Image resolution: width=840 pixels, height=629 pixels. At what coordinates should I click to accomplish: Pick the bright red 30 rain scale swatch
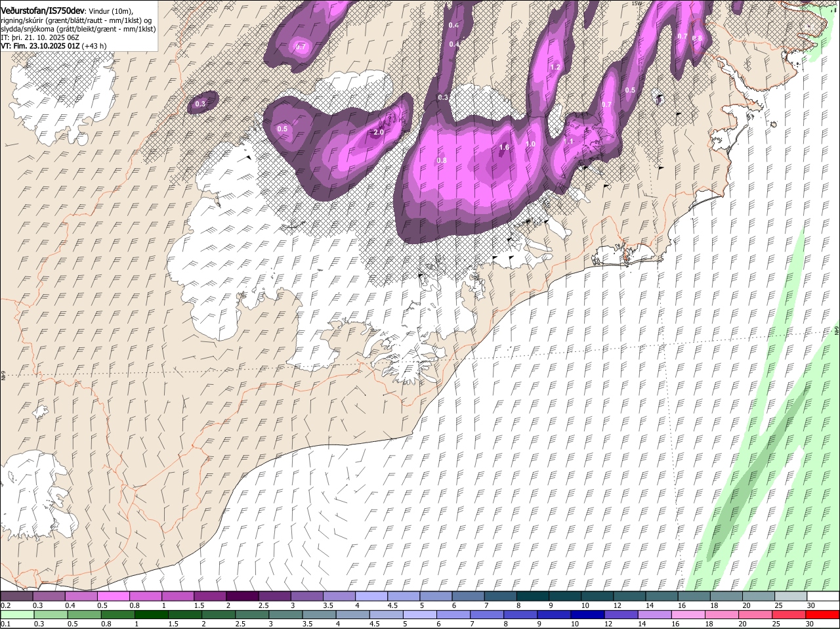(x=823, y=615)
